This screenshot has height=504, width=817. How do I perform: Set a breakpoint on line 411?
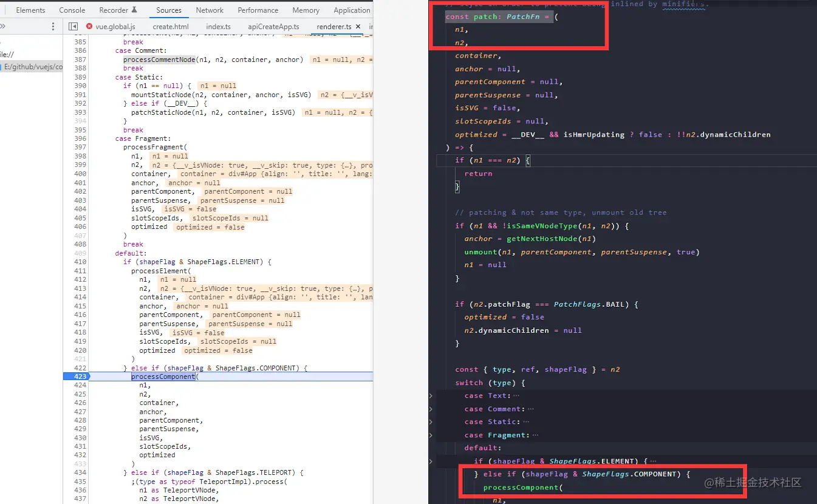point(80,271)
